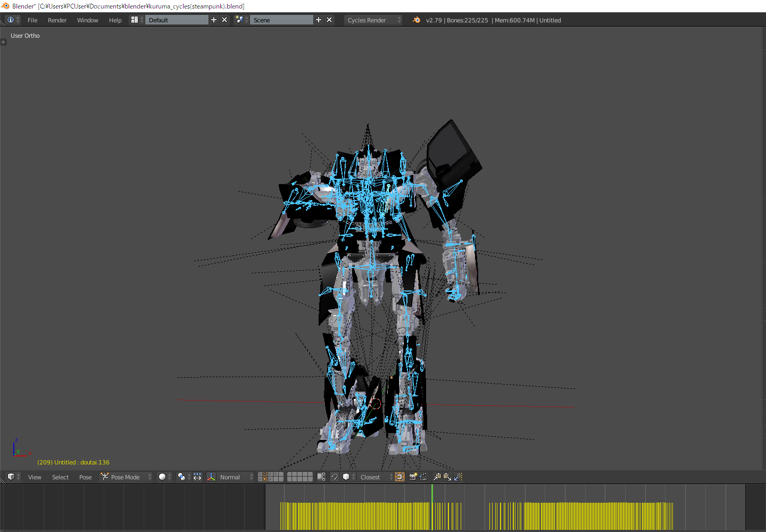
Task: Open the File menu
Action: [32, 20]
